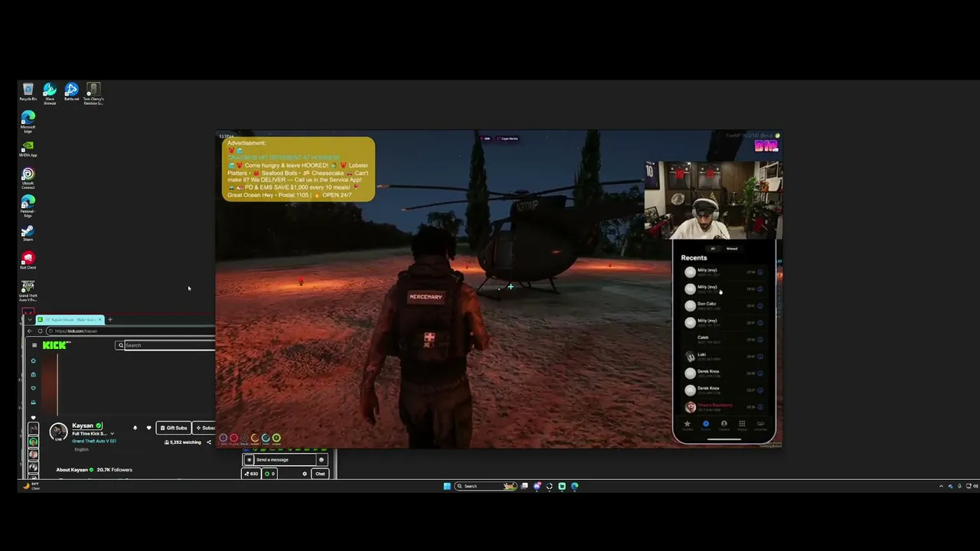This screenshot has height=551, width=980.
Task: Select Tom Clancy's Rainbow Six desktop shortcut
Action: point(93,93)
